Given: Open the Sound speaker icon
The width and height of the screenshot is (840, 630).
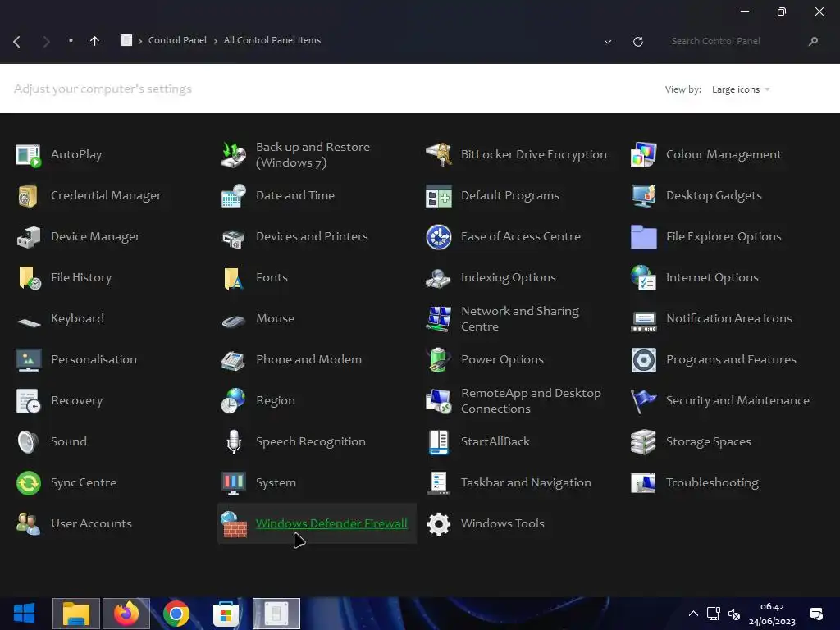Looking at the screenshot, I should pos(29,442).
